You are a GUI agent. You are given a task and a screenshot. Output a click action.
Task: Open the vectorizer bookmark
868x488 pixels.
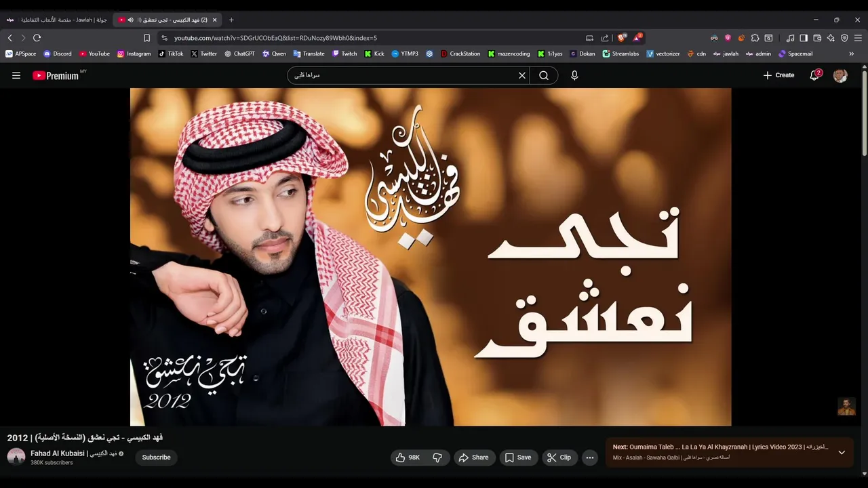(x=663, y=54)
